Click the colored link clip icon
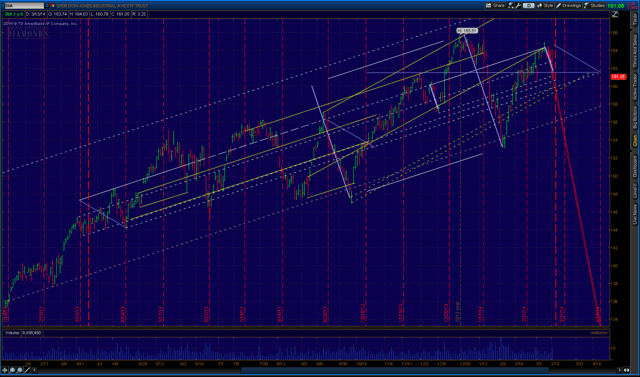The width and height of the screenshot is (640, 377). (x=53, y=6)
